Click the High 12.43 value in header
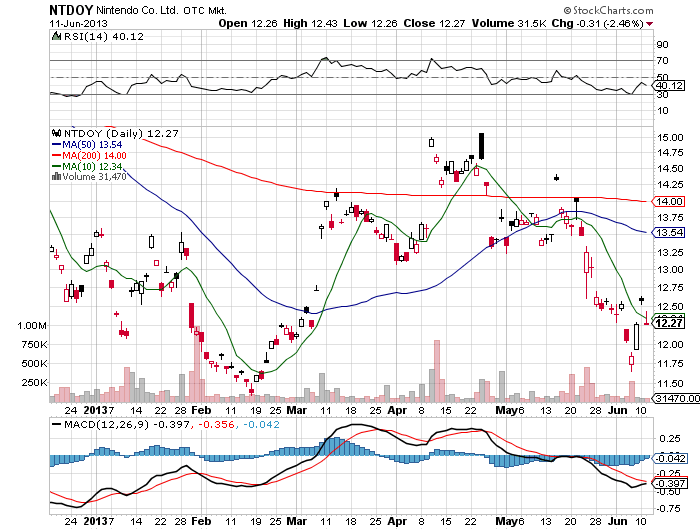This screenshot has width=700, height=530. (310, 24)
